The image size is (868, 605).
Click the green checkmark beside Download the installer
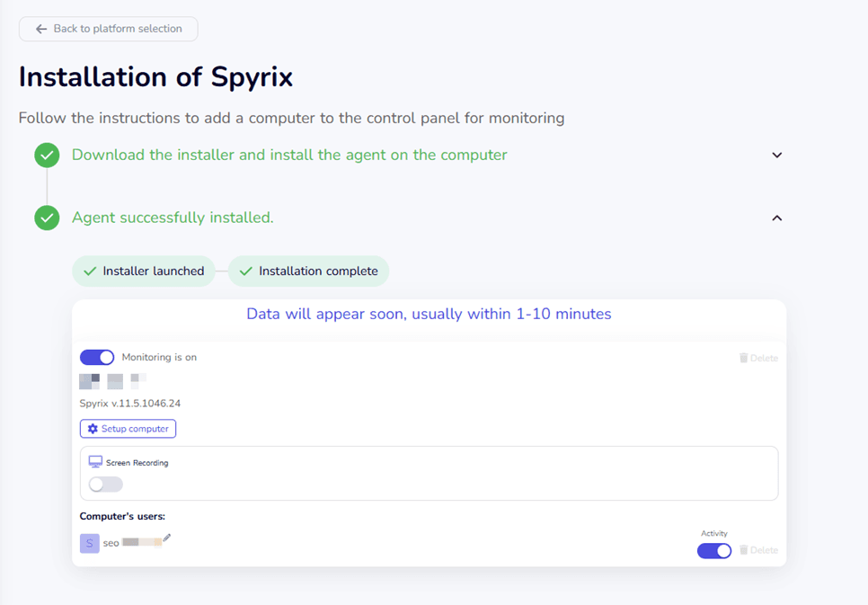coord(47,156)
